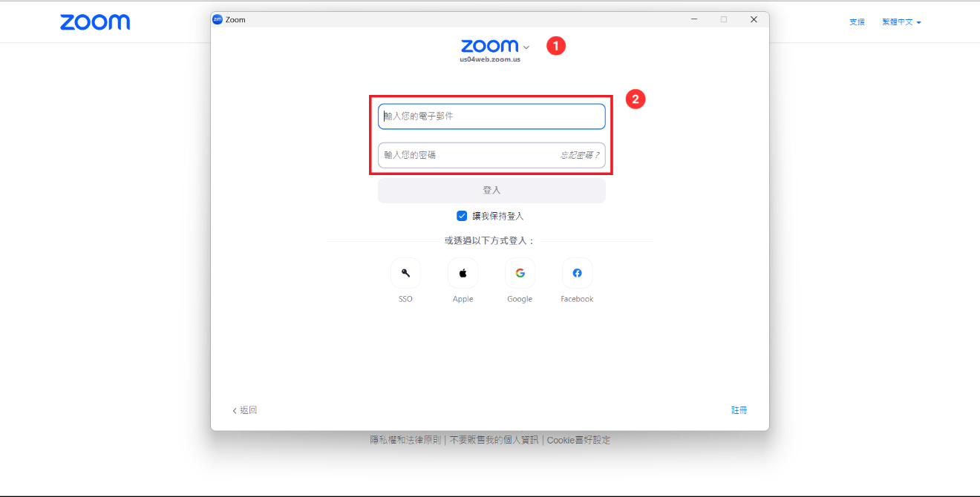Click the 註冊 sign up link
The height and width of the screenshot is (497, 980).
click(x=739, y=410)
